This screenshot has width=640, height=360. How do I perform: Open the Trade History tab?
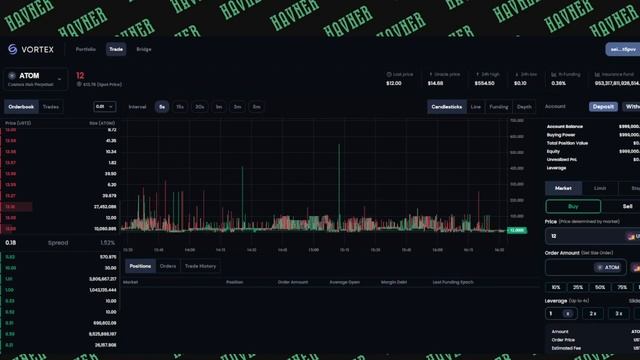200,266
